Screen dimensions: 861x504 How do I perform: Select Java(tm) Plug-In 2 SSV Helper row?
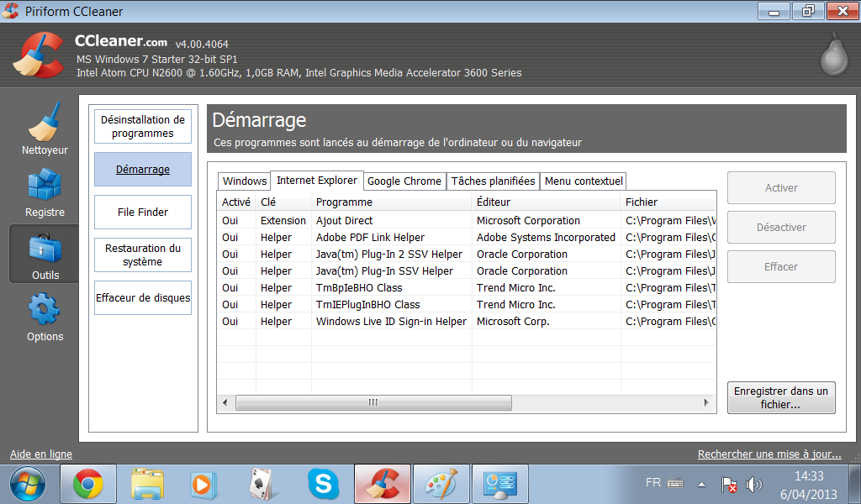(467, 255)
